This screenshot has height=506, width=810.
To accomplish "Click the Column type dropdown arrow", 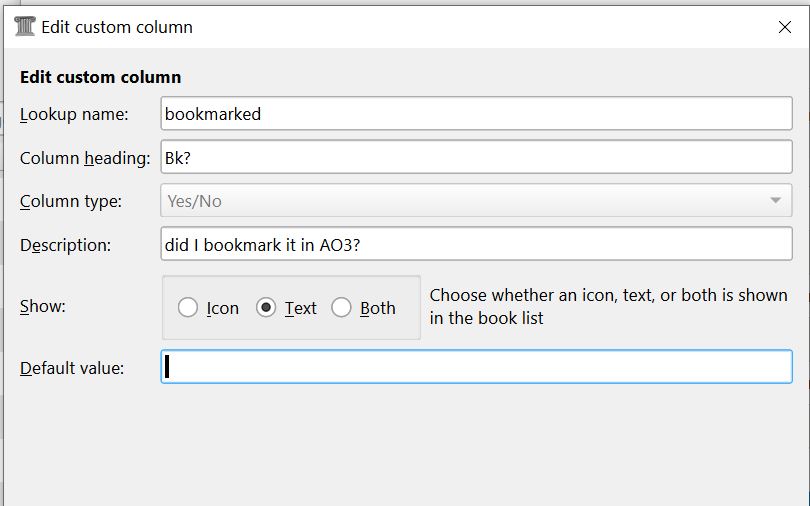I will pos(775,201).
